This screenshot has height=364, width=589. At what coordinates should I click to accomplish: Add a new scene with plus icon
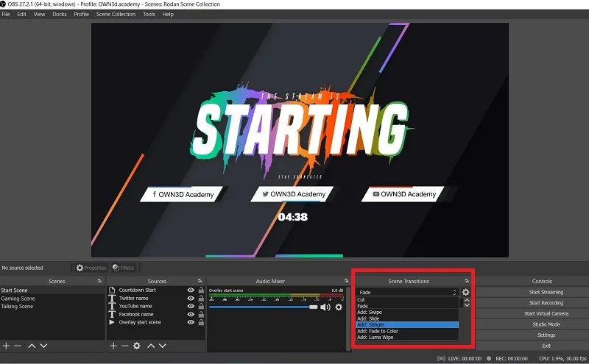(x=6, y=346)
